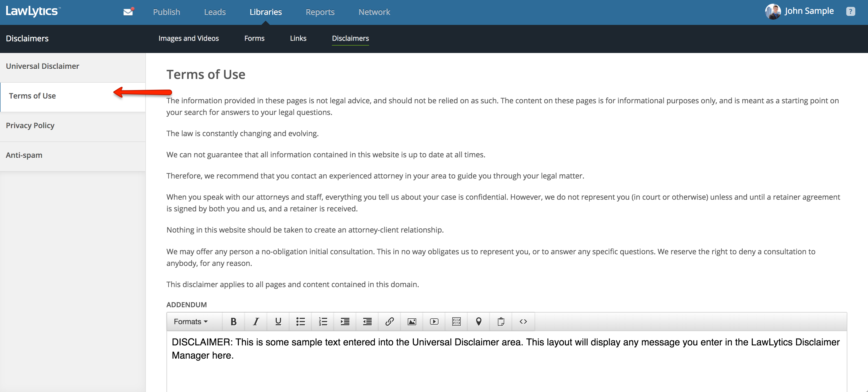Decrease indent of the addendum text

[x=367, y=322]
